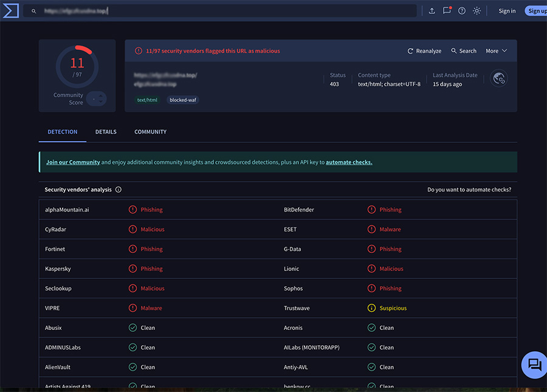Click the search magnifier in URL bar
Image resolution: width=547 pixels, height=392 pixels.
34,11
